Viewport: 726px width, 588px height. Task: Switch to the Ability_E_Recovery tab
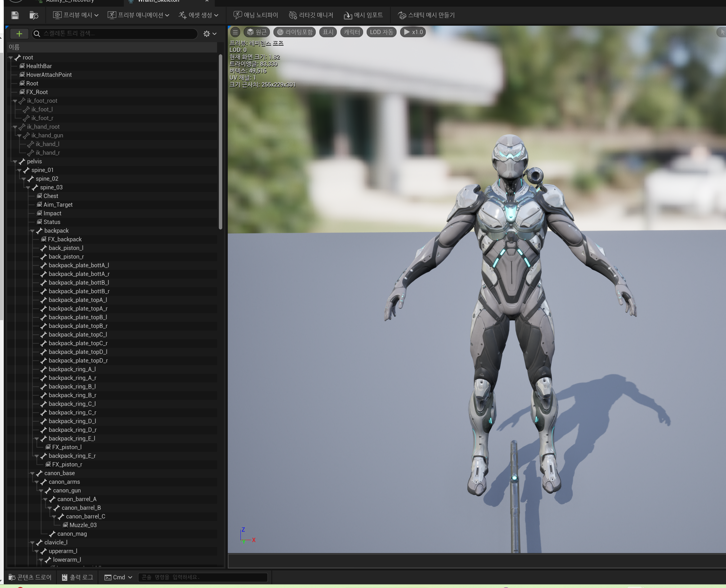70,1
